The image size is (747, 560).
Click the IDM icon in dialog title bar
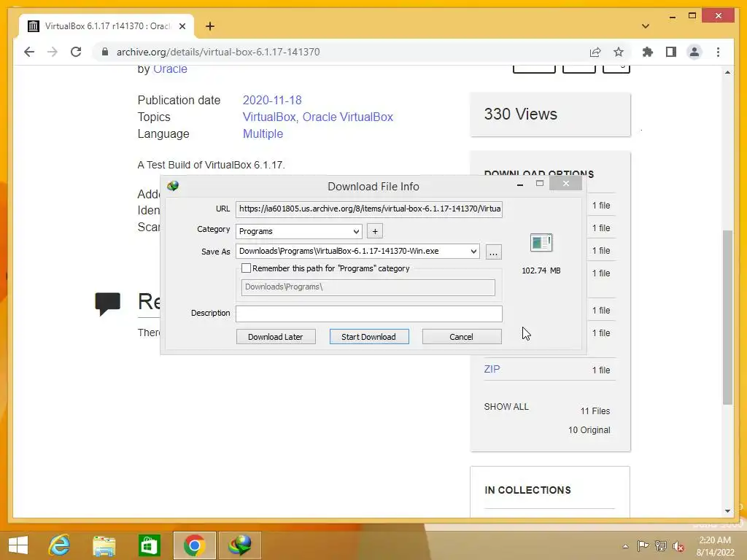[173, 186]
